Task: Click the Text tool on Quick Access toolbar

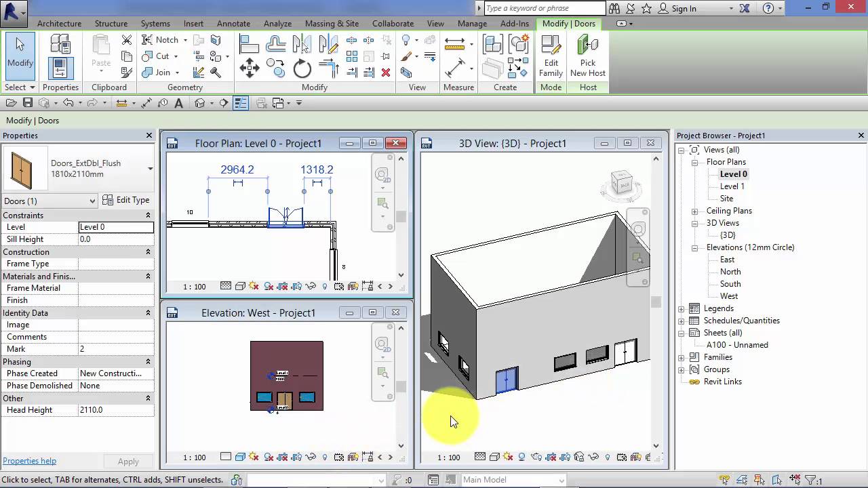Action: tap(179, 103)
